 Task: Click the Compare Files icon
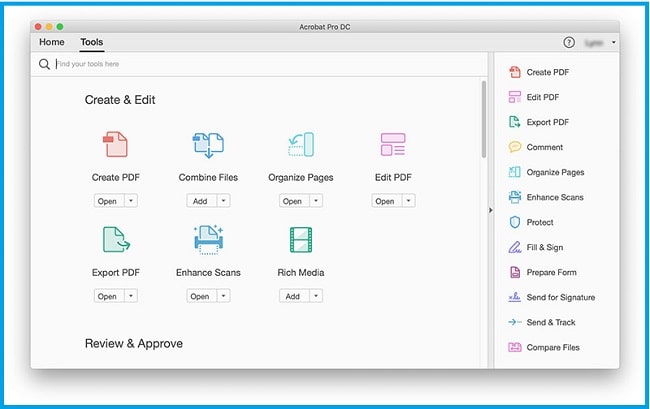(514, 347)
